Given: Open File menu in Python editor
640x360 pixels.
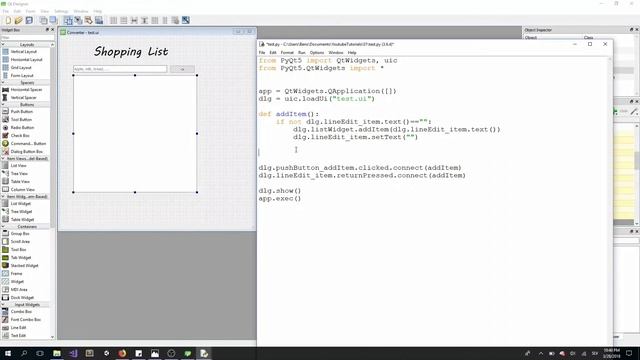Looking at the screenshot, I should tap(262, 53).
